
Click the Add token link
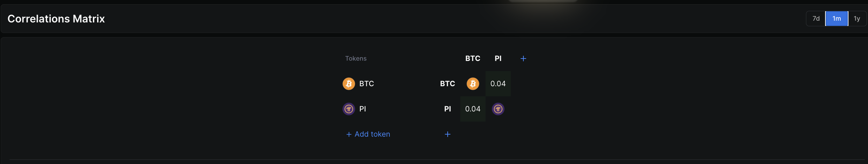click(x=368, y=134)
